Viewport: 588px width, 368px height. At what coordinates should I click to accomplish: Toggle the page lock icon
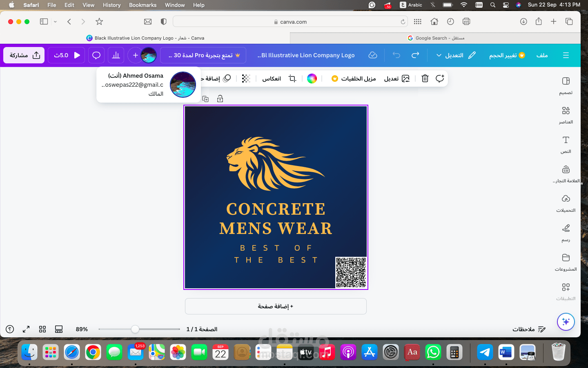[220, 99]
